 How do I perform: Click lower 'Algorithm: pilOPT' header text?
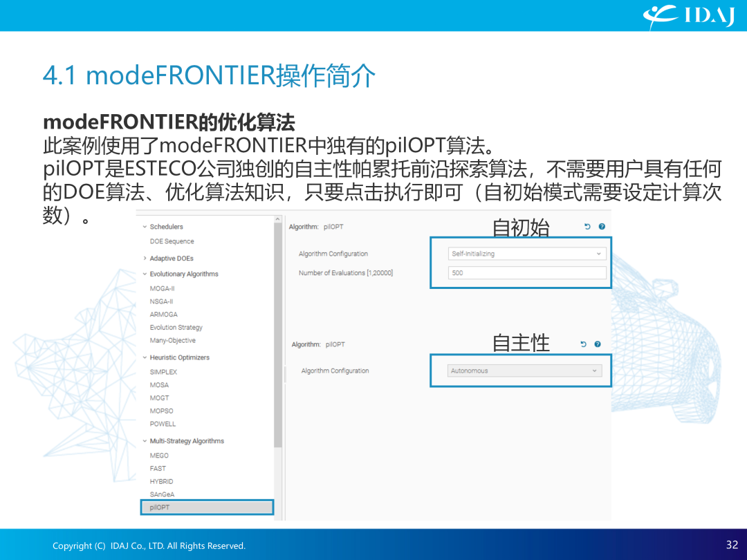(x=318, y=344)
